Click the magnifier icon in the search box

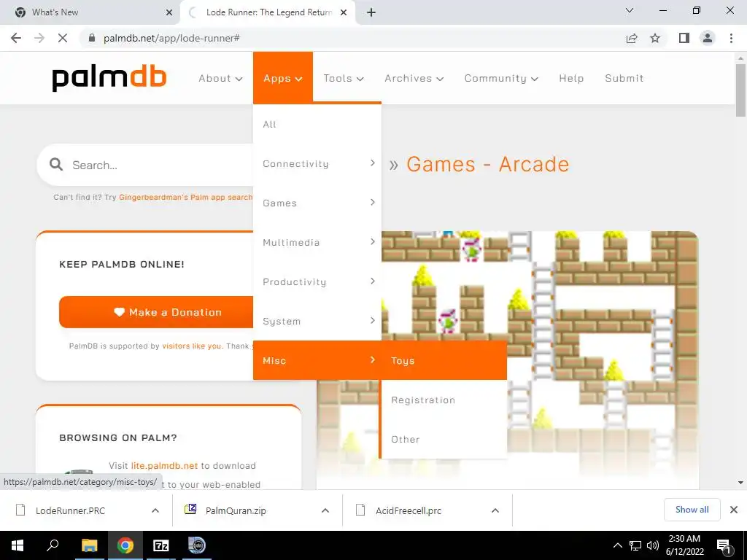click(x=56, y=165)
